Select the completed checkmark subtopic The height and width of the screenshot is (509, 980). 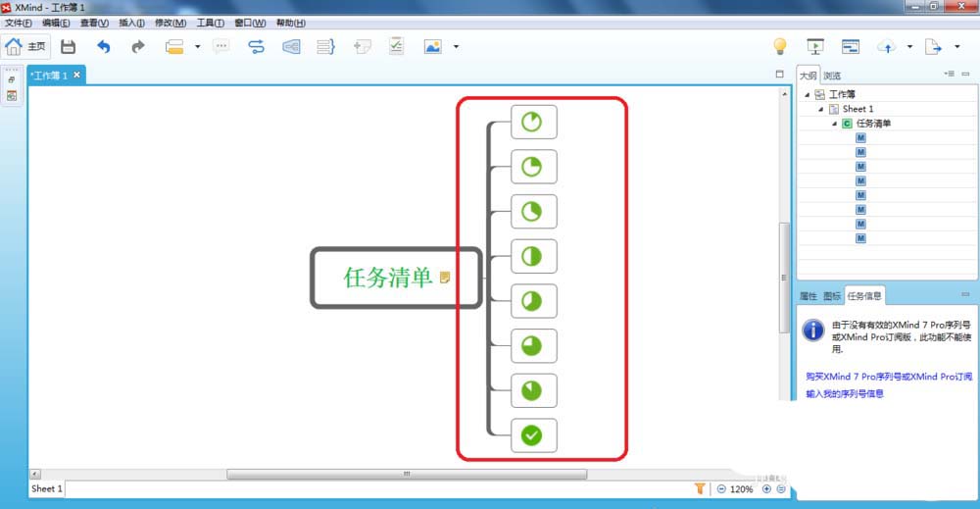point(534,435)
